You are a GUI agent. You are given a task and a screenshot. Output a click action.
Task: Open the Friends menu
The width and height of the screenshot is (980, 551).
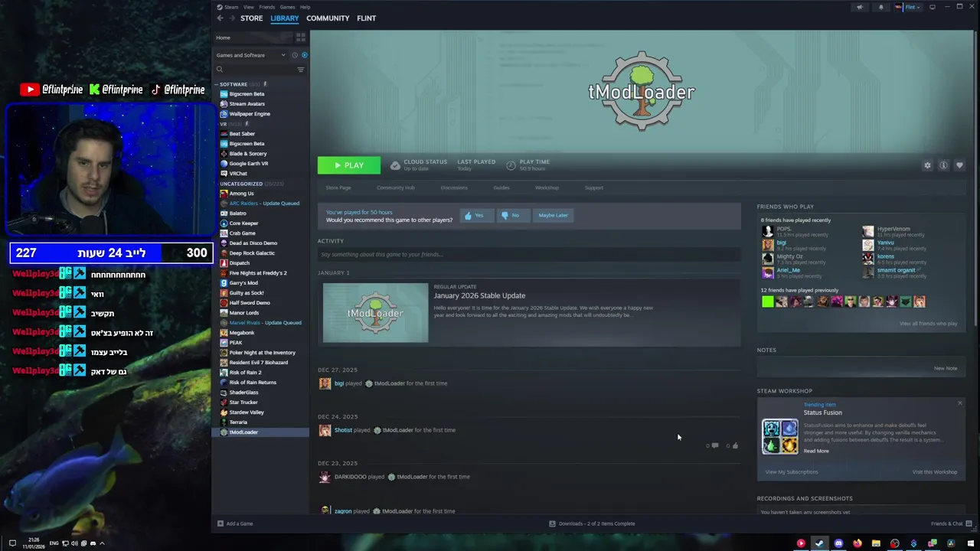[266, 7]
